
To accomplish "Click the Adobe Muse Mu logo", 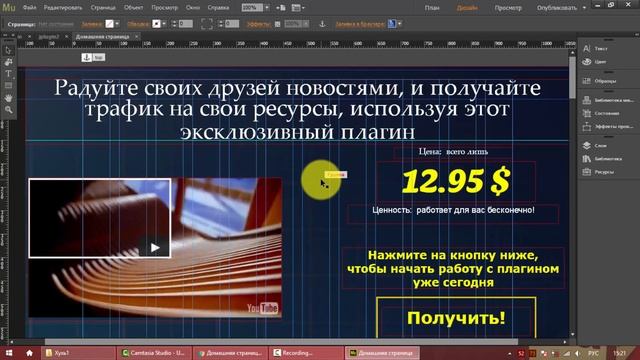I will (9, 7).
